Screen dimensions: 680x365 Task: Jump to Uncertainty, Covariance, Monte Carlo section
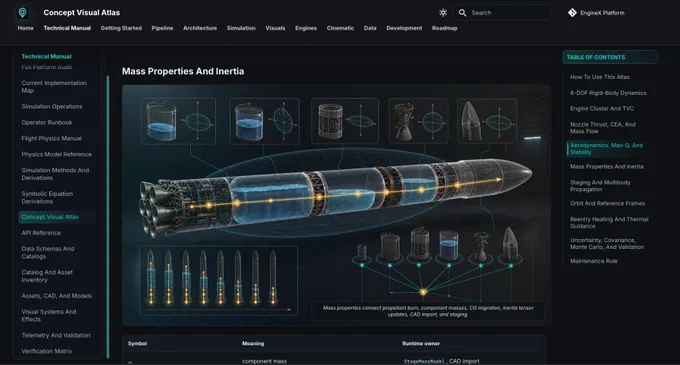click(607, 244)
